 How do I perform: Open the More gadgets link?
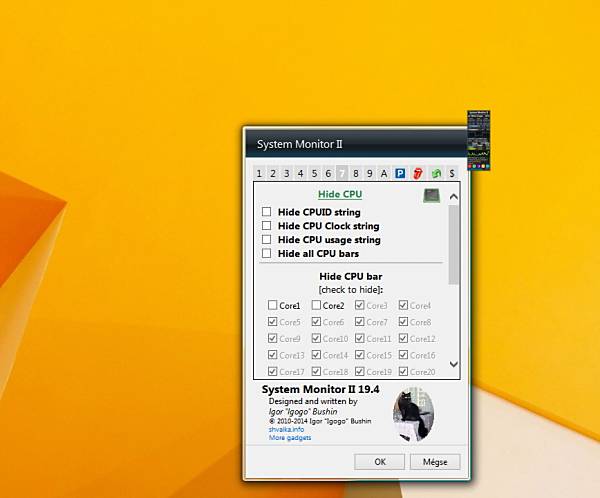click(x=290, y=438)
